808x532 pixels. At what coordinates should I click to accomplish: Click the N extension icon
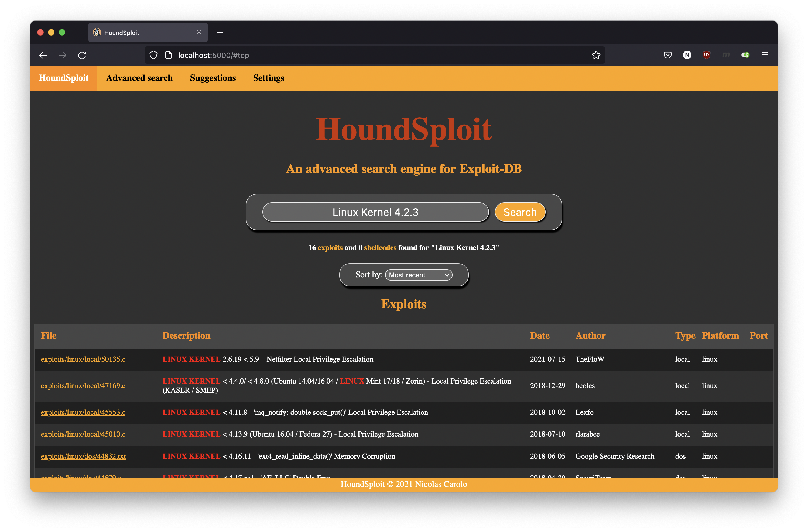(x=687, y=55)
